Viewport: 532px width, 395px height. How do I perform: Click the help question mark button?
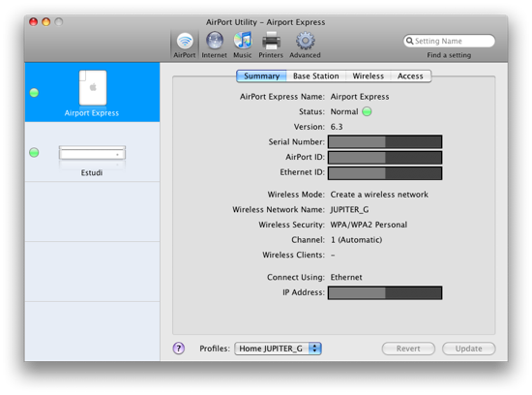coord(179,349)
